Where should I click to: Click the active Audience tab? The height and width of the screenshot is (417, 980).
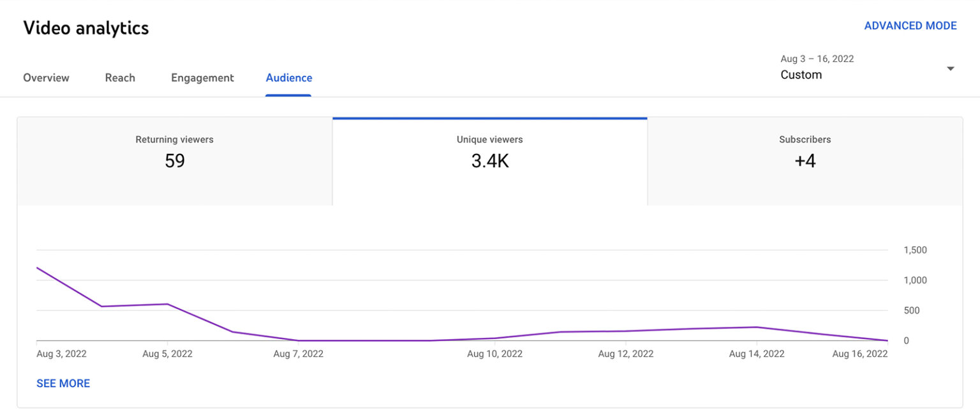point(288,77)
